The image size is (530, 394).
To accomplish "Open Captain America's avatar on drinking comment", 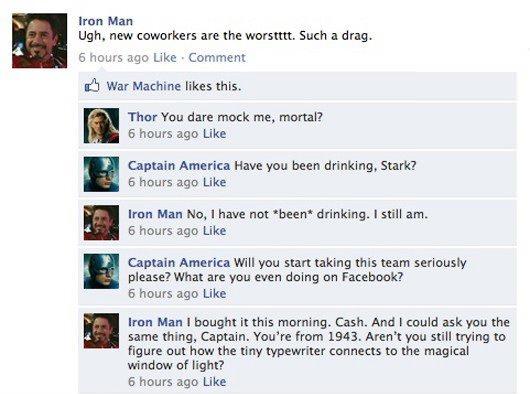I will [101, 174].
